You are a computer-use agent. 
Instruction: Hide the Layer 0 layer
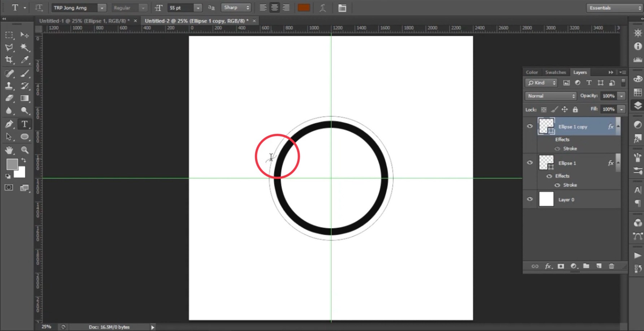click(x=530, y=199)
